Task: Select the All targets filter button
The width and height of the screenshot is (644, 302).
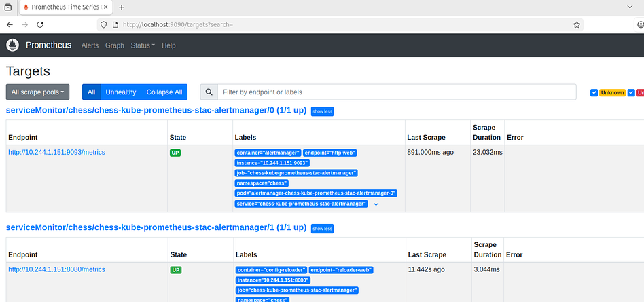Action: coord(91,92)
